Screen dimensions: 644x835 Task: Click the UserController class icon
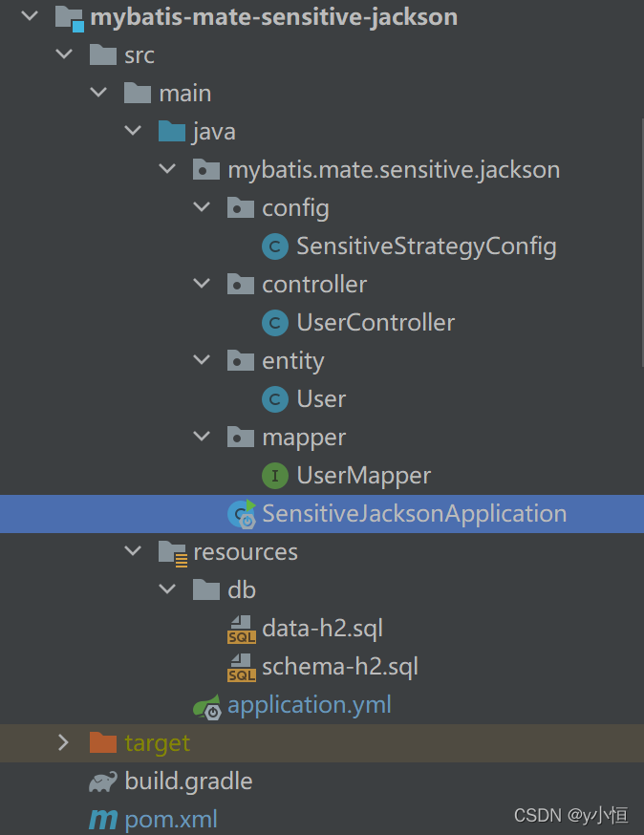click(x=275, y=323)
